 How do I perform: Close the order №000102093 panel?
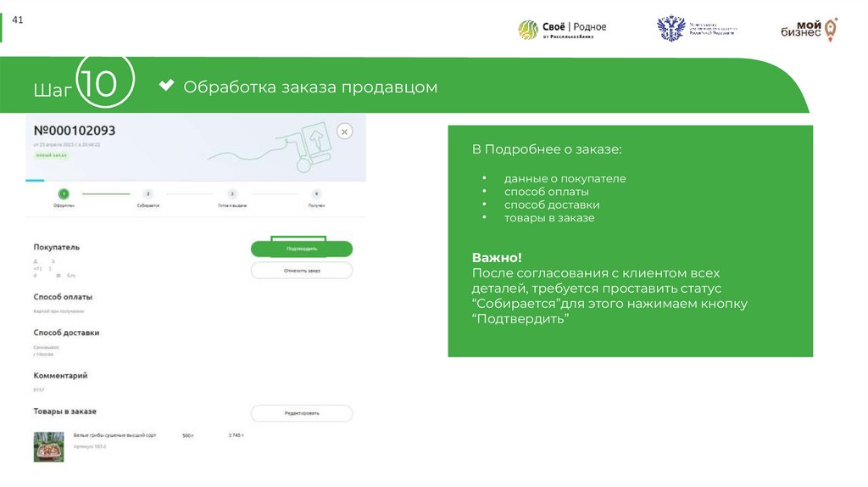point(344,132)
